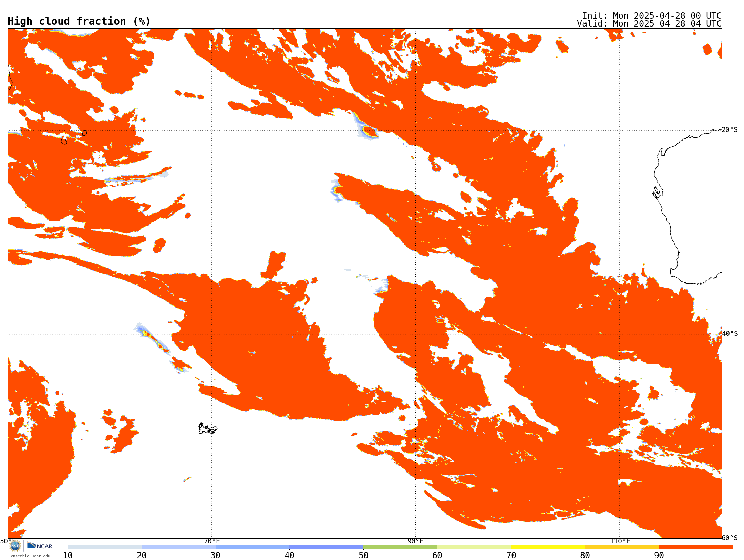Viewport: 744px width, 560px height.
Task: Click the colorbar tick label 70
Action: [511, 555]
